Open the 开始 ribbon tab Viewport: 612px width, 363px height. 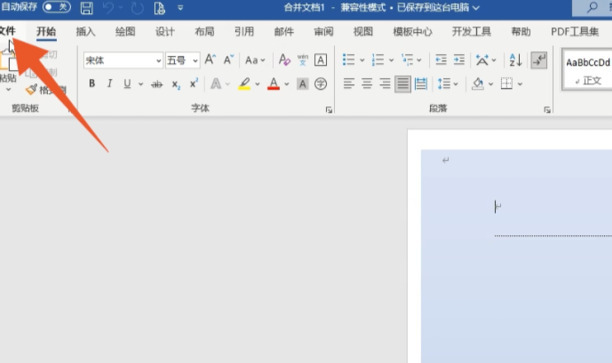click(x=46, y=31)
